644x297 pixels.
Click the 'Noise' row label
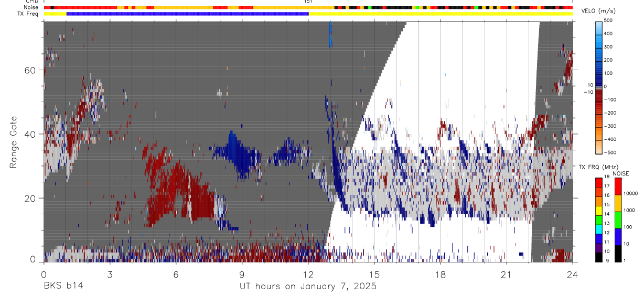[31, 7]
